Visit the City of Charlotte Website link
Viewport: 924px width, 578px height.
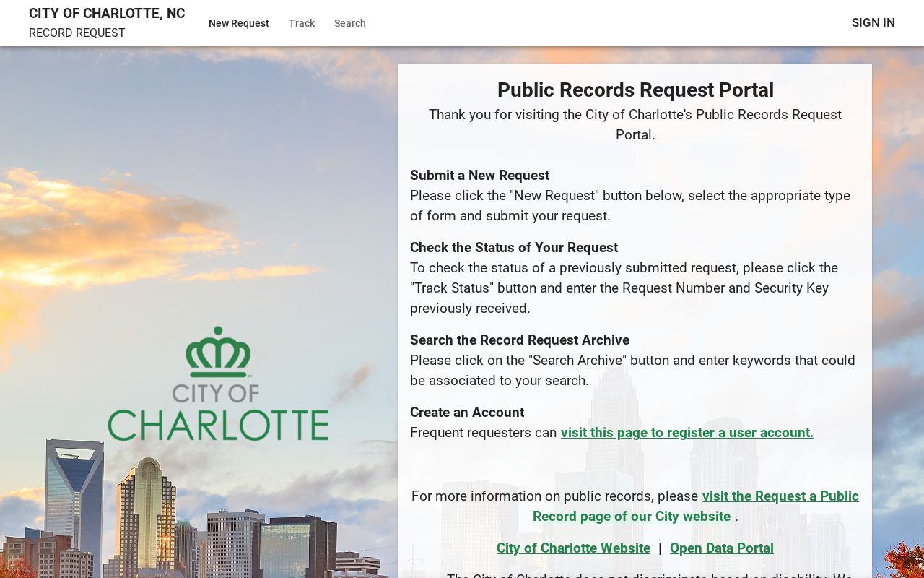[573, 548]
